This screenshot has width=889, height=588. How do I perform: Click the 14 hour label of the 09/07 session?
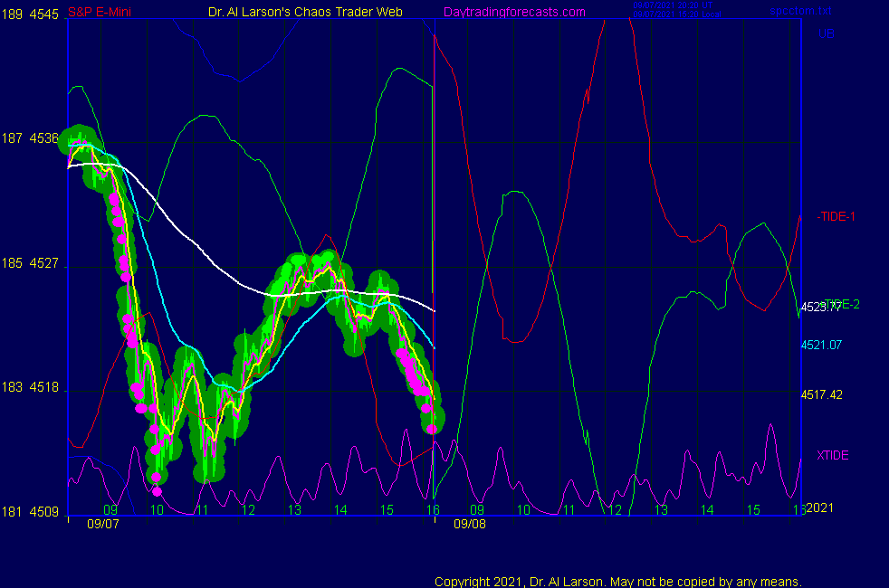(x=340, y=510)
